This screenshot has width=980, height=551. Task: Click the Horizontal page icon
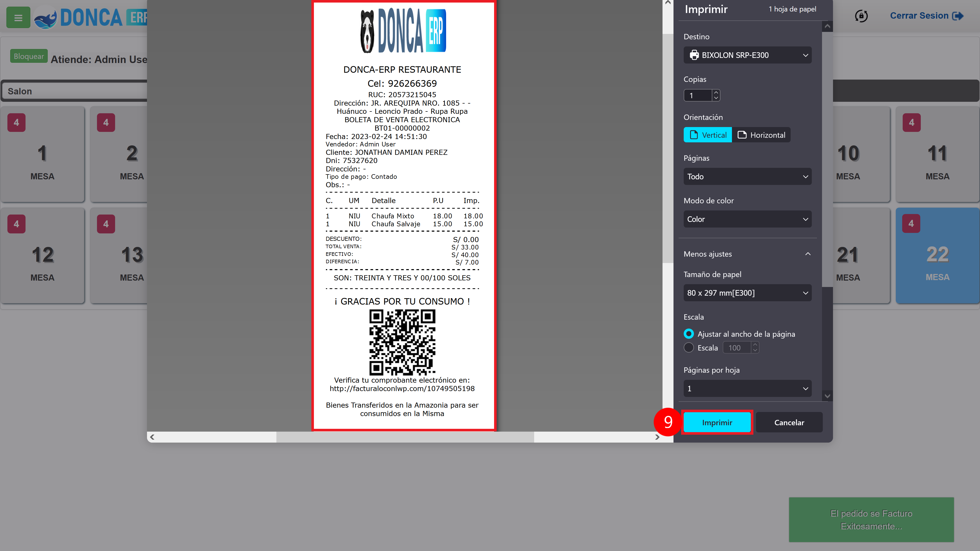(742, 135)
